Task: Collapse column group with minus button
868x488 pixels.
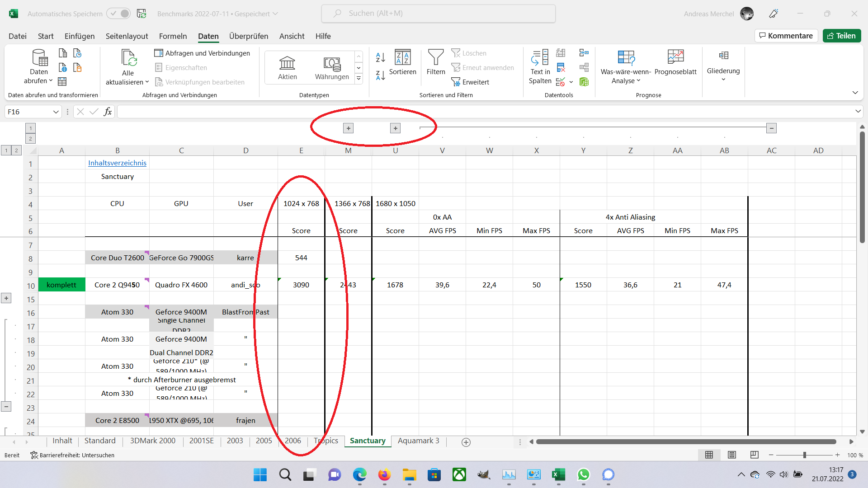Action: [x=771, y=128]
